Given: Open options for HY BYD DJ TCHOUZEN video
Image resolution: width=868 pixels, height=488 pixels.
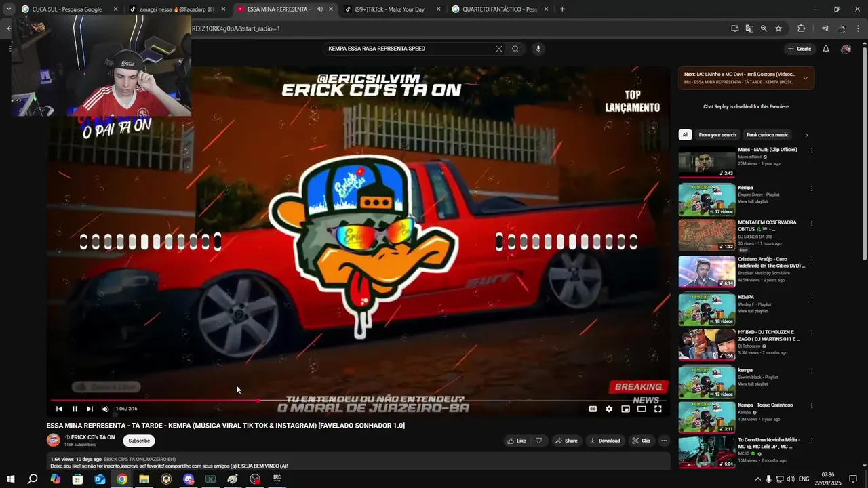Looking at the screenshot, I should click(812, 333).
